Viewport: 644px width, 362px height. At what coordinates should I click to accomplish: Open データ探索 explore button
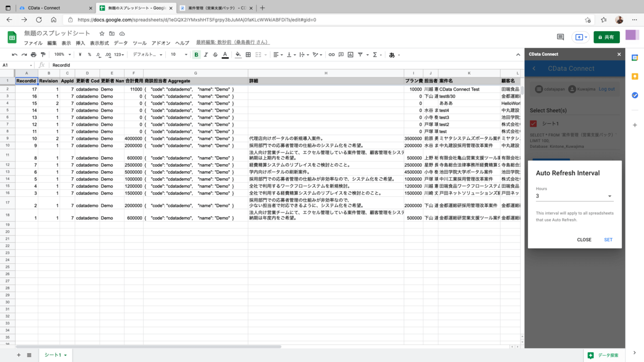[x=604, y=355]
